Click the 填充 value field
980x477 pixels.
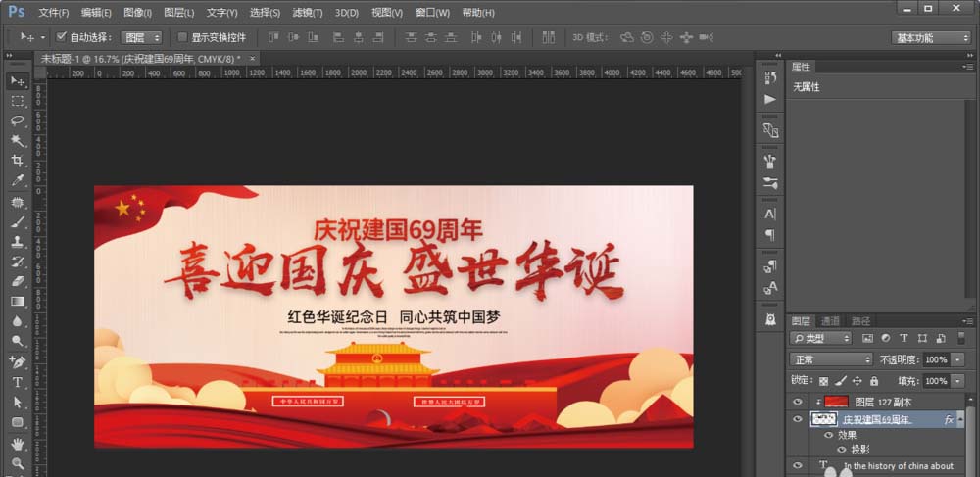[936, 380]
